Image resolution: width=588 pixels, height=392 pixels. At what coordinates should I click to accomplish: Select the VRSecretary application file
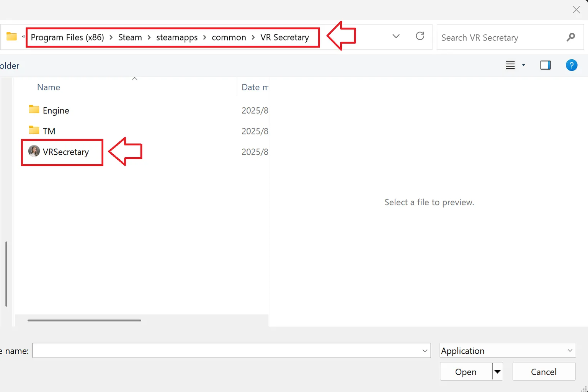66,152
